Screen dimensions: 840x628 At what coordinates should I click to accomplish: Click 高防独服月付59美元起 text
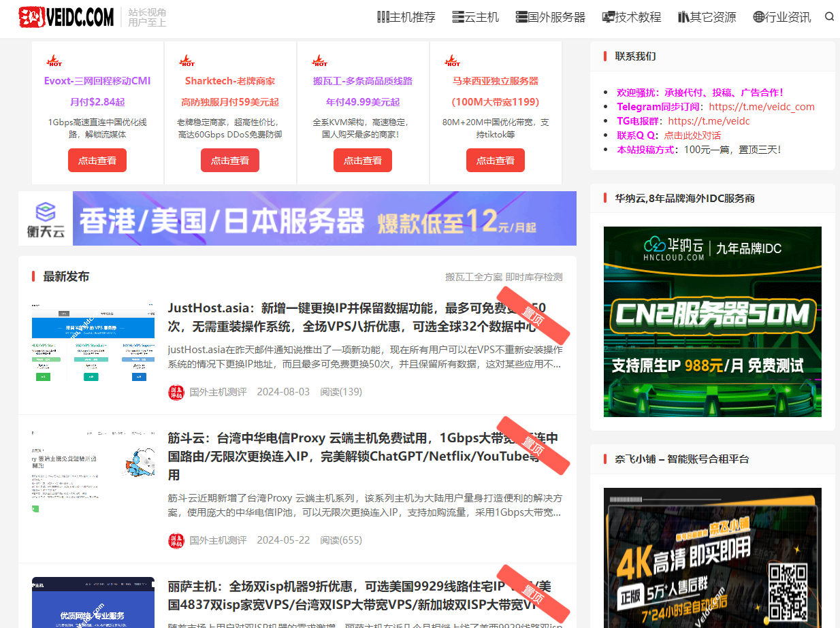(x=230, y=102)
